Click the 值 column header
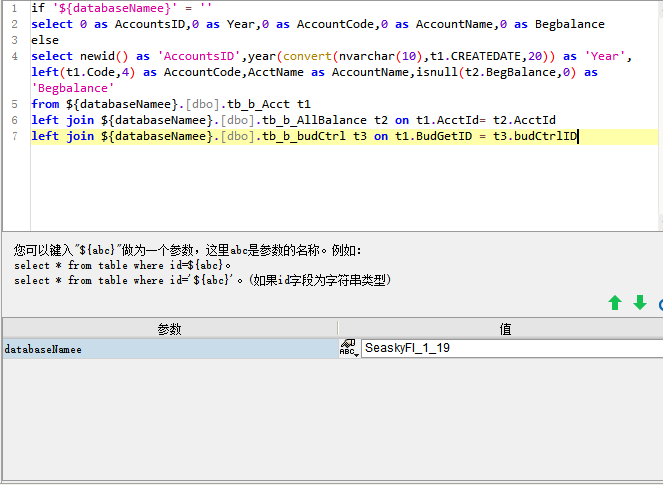The image size is (663, 485). 505,329
